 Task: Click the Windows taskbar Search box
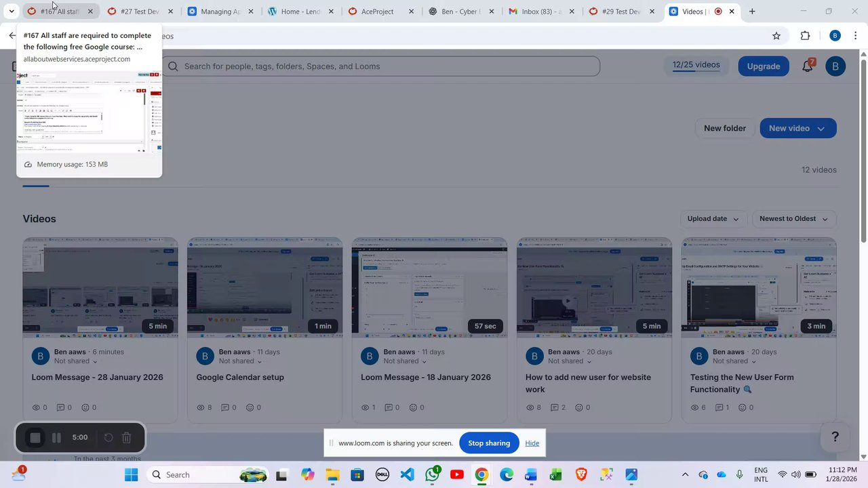click(208, 474)
